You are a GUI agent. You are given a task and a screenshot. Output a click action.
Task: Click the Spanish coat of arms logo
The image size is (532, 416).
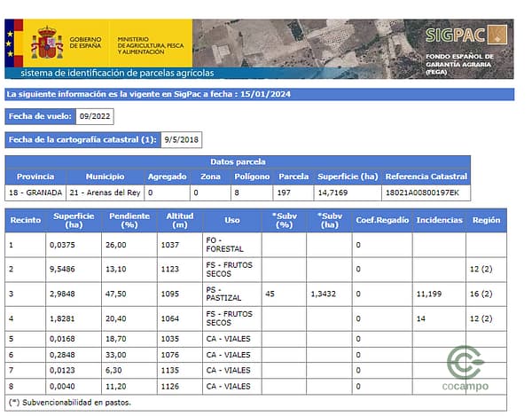46,43
